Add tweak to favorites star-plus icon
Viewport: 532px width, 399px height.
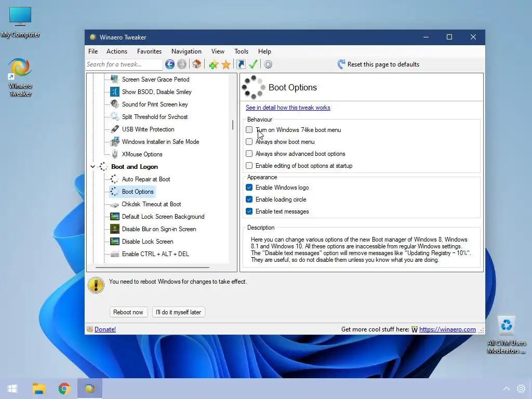point(214,64)
